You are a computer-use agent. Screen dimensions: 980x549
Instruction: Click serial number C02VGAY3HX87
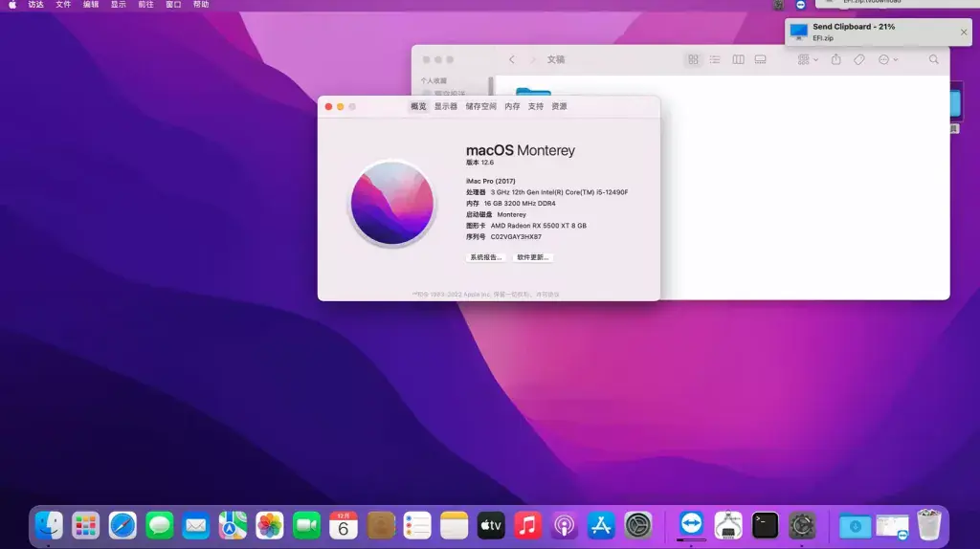[x=516, y=236]
